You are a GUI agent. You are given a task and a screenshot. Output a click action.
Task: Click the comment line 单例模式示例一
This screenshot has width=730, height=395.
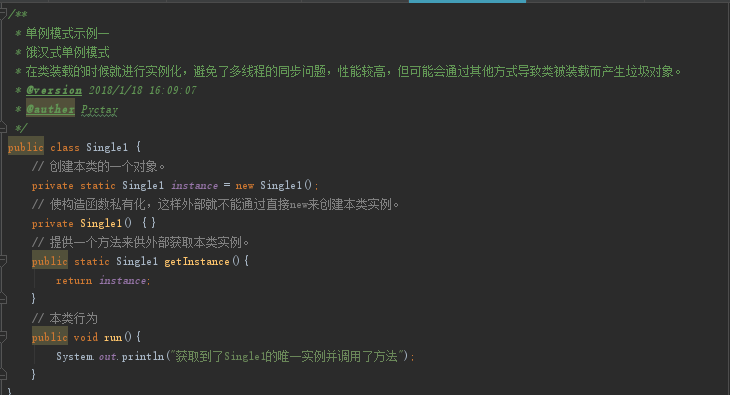[68, 33]
